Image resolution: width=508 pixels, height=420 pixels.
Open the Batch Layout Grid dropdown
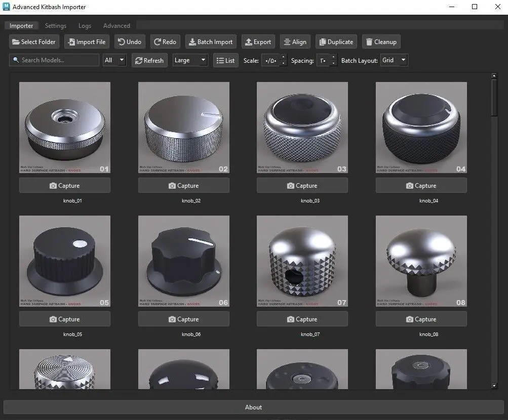(x=394, y=60)
